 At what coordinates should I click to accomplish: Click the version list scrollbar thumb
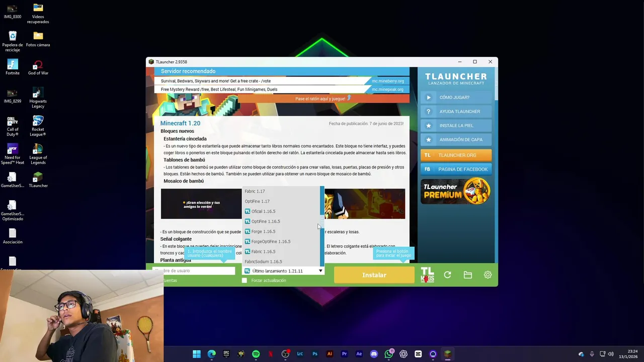coord(322,222)
